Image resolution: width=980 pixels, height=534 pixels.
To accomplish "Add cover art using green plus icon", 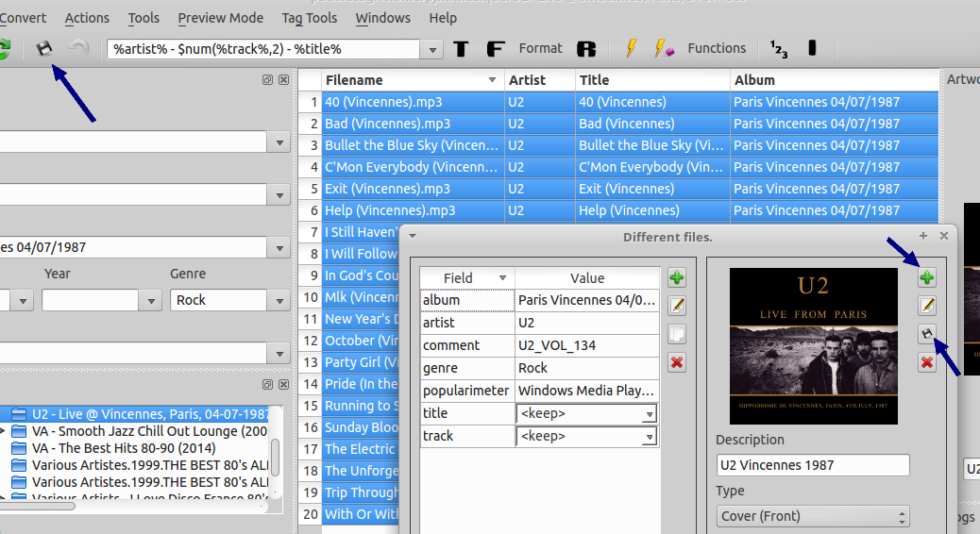I will tap(927, 277).
